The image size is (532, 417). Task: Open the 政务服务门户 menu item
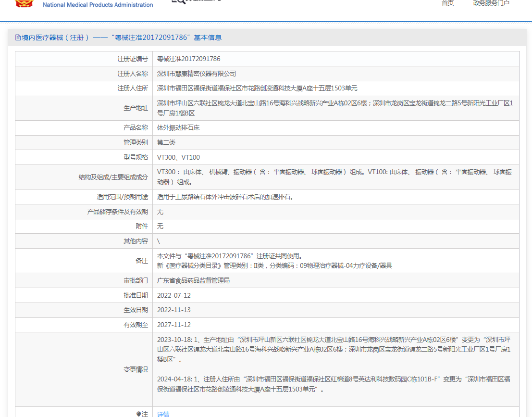point(491,3)
